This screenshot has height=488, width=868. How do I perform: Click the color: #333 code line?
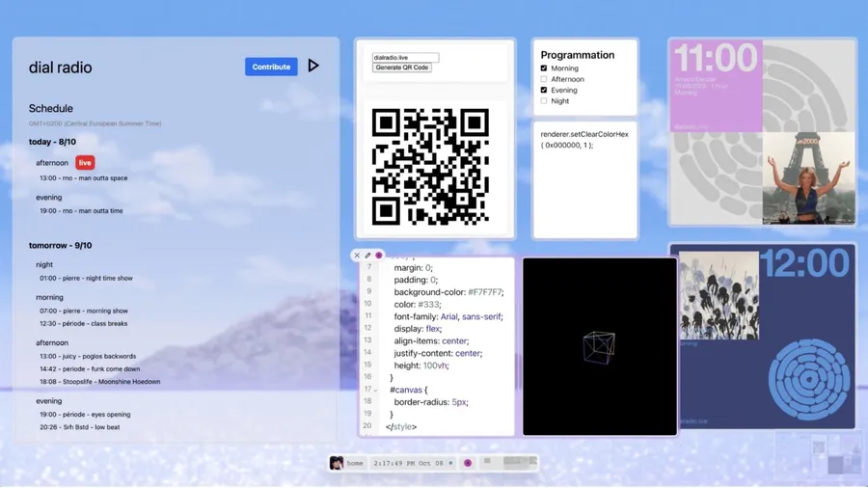pyautogui.click(x=418, y=305)
